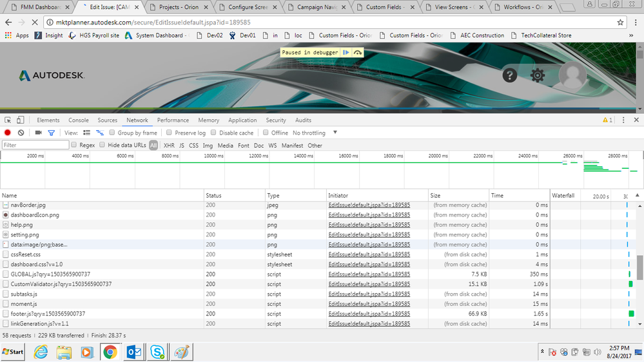Open the Security panel
This screenshot has width=644, height=362.
pyautogui.click(x=276, y=120)
